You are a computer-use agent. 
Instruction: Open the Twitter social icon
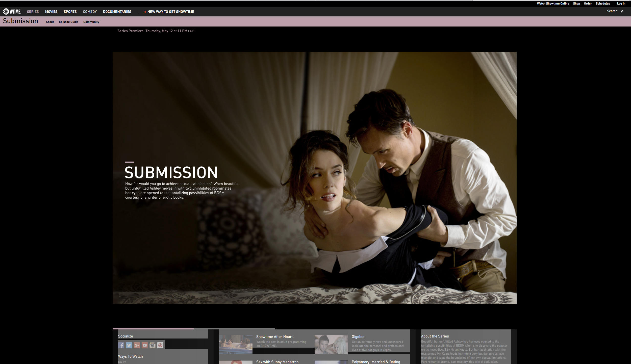[129, 345]
